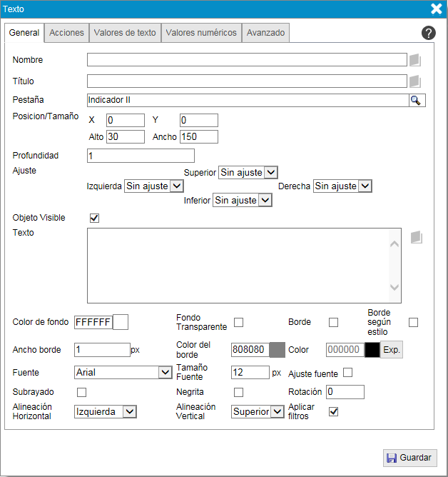
Task: Expand the Superior ajuste dropdown
Action: [248, 172]
